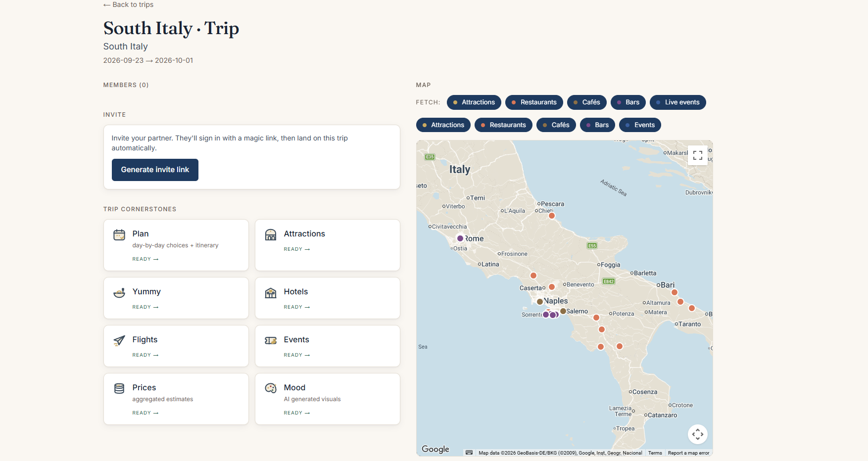Toggle Attractions markers filter
The width and height of the screenshot is (868, 461).
[443, 125]
